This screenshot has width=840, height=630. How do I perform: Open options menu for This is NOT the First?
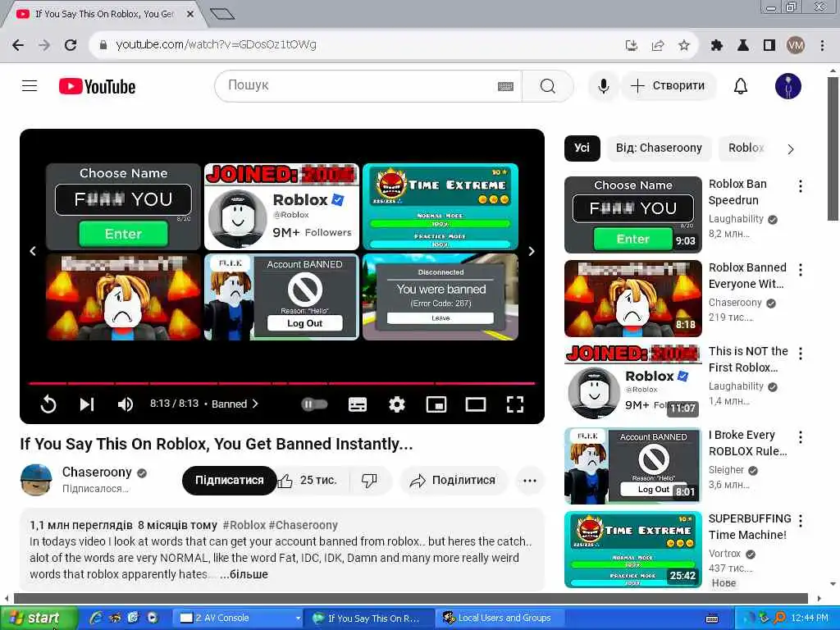click(801, 353)
